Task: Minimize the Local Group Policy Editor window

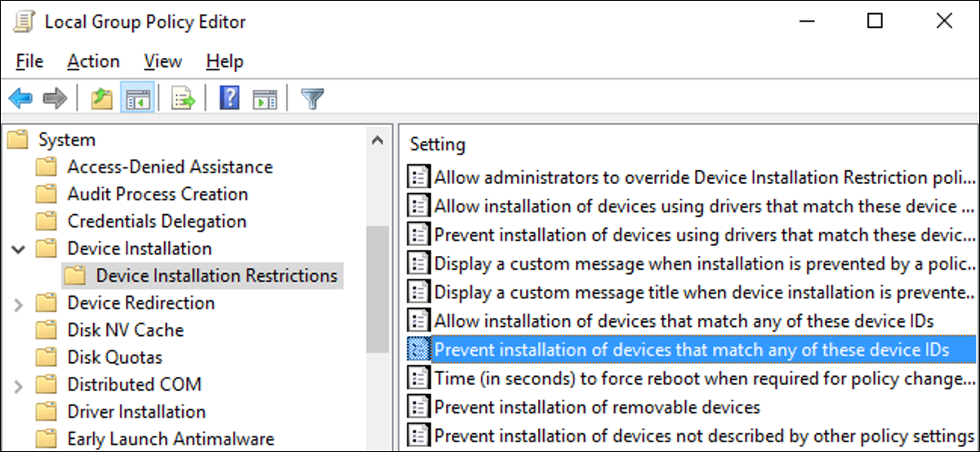Action: pos(805,21)
